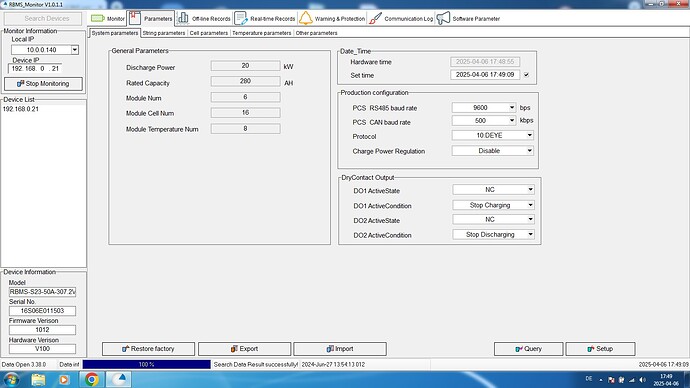Screen dimensions: 690x388
Task: Click the taskbar clock 17:49
Action: pyautogui.click(x=666, y=377)
